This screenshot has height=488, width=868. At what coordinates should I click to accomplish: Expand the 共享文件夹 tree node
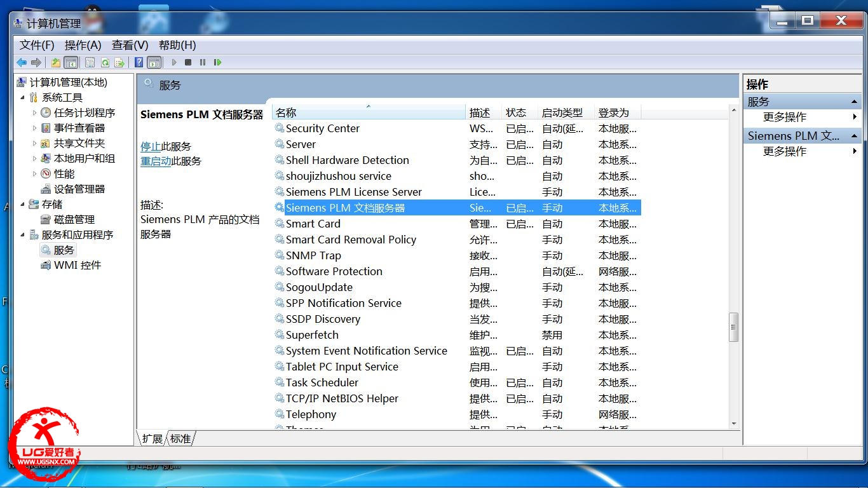point(34,144)
